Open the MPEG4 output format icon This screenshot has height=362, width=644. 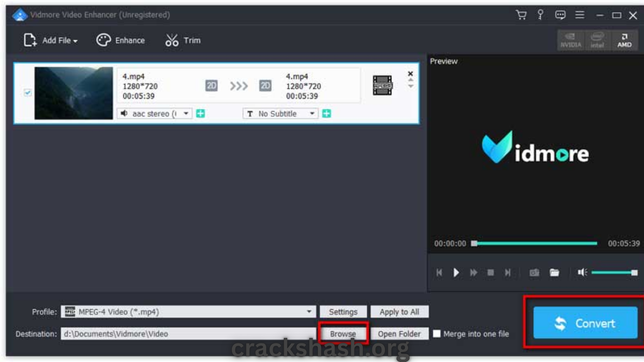[x=382, y=85]
